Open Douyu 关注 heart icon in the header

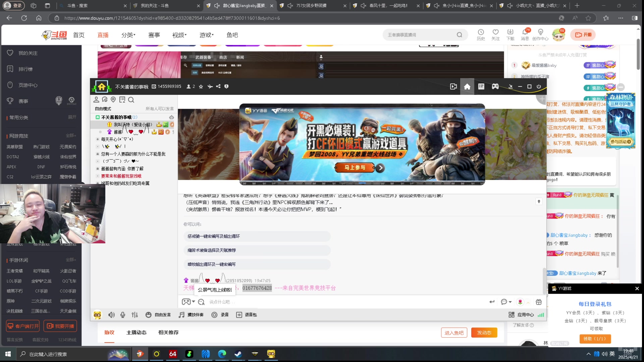[495, 35]
